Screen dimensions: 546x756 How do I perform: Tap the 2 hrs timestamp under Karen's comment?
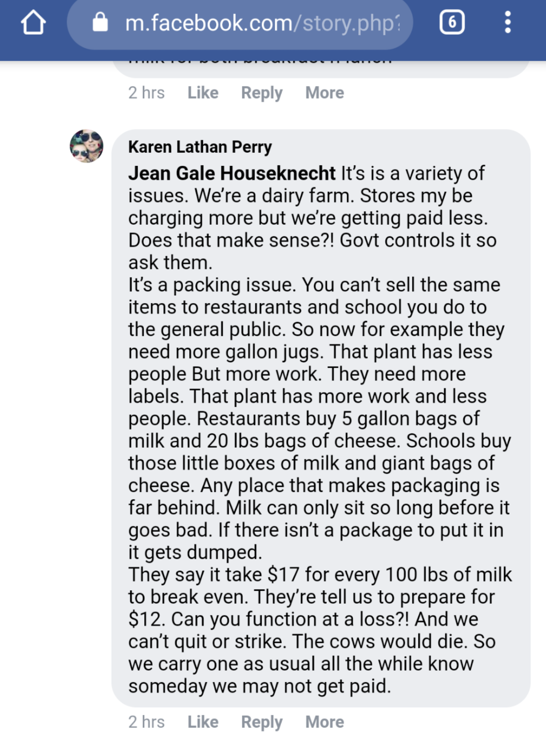pyautogui.click(x=146, y=722)
